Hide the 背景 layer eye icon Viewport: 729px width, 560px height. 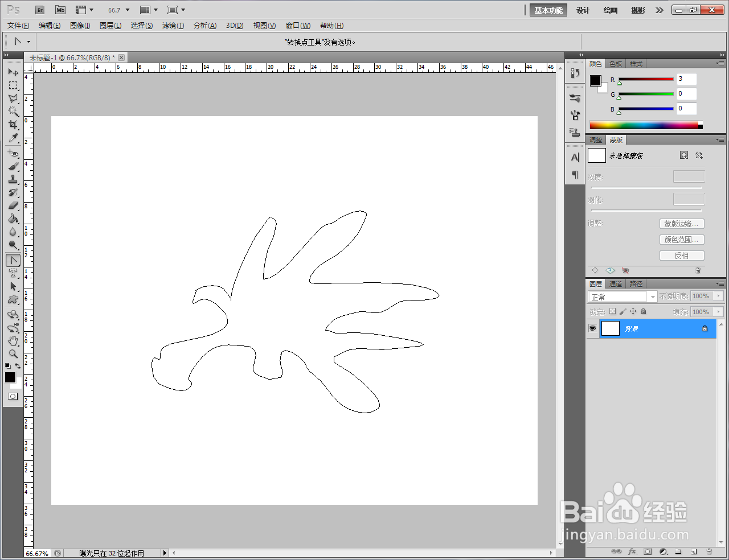coord(592,328)
